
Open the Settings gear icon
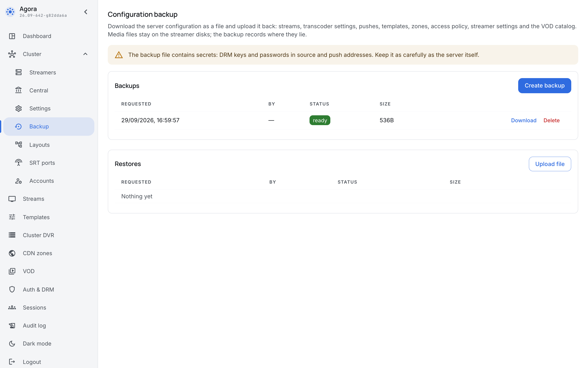(x=18, y=108)
